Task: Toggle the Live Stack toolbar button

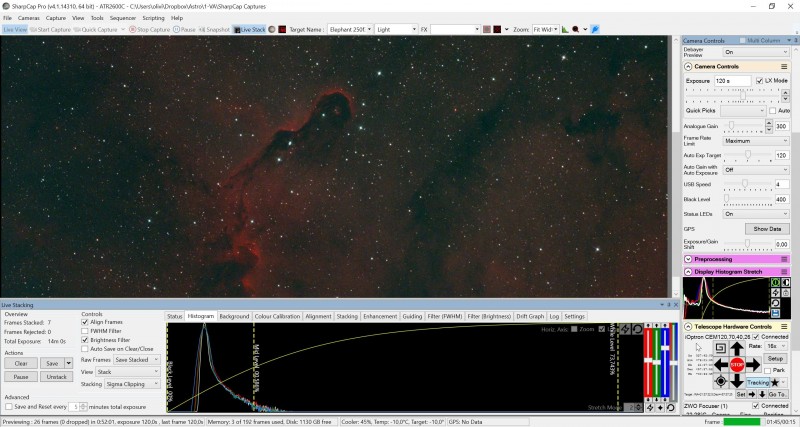Action: point(249,30)
